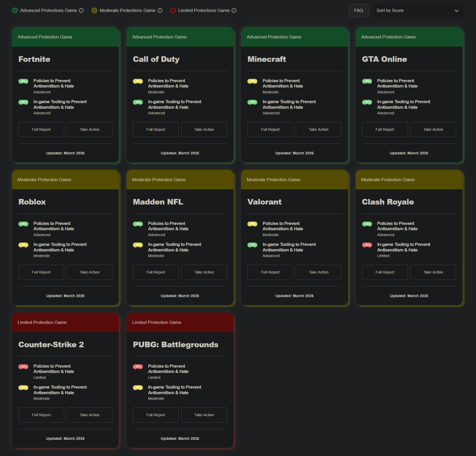Click the GTA Online game title
Image resolution: width=476 pixels, height=456 pixels.
(x=385, y=59)
